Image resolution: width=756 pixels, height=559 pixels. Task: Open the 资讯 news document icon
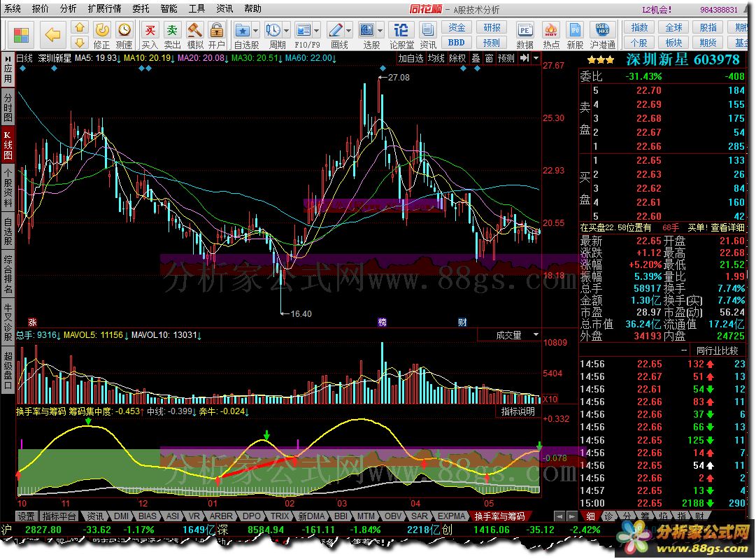point(428,30)
